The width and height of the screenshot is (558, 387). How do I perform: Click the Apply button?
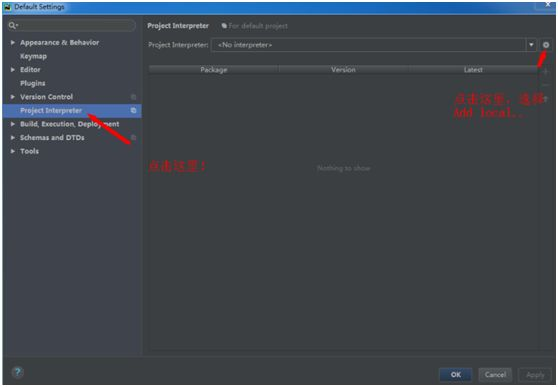(535, 374)
